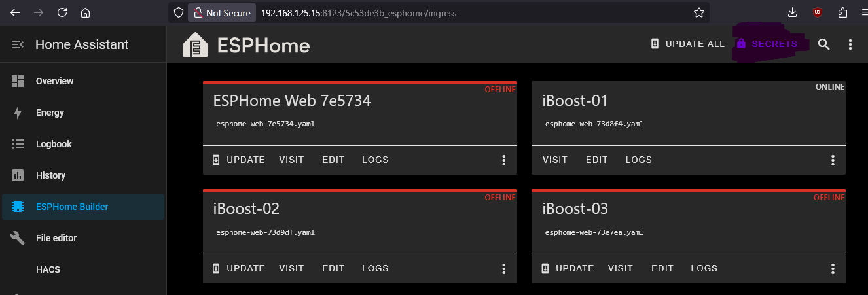
Task: Open the ESPHome search icon
Action: point(824,44)
